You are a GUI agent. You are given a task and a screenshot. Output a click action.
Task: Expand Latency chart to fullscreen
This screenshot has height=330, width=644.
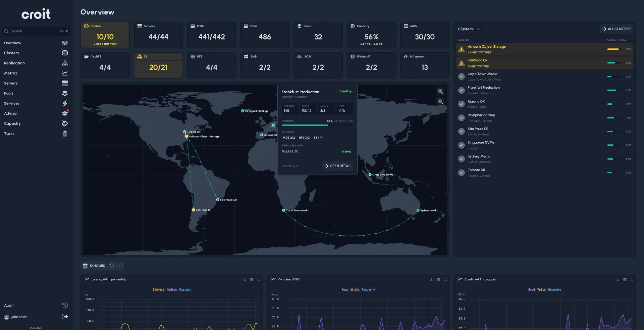click(x=259, y=279)
